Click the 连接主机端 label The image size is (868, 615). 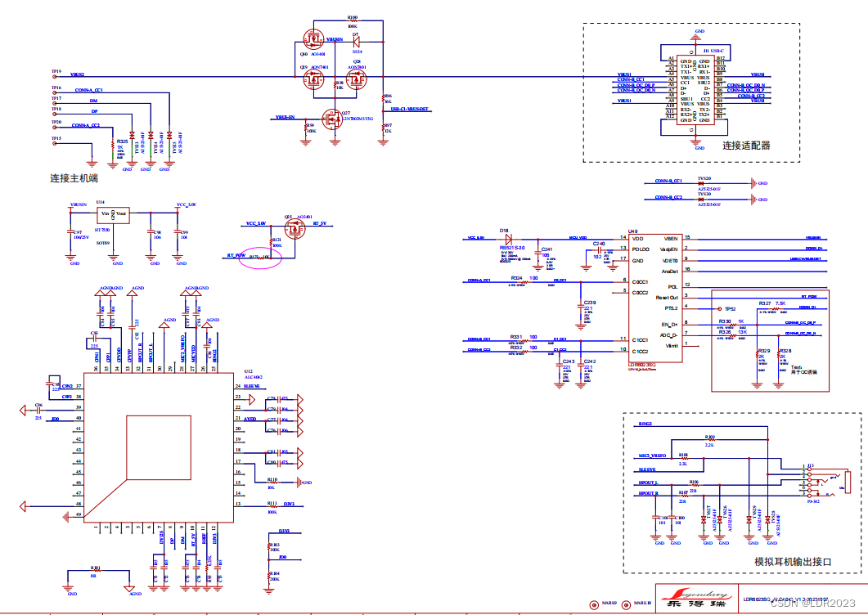click(74, 178)
